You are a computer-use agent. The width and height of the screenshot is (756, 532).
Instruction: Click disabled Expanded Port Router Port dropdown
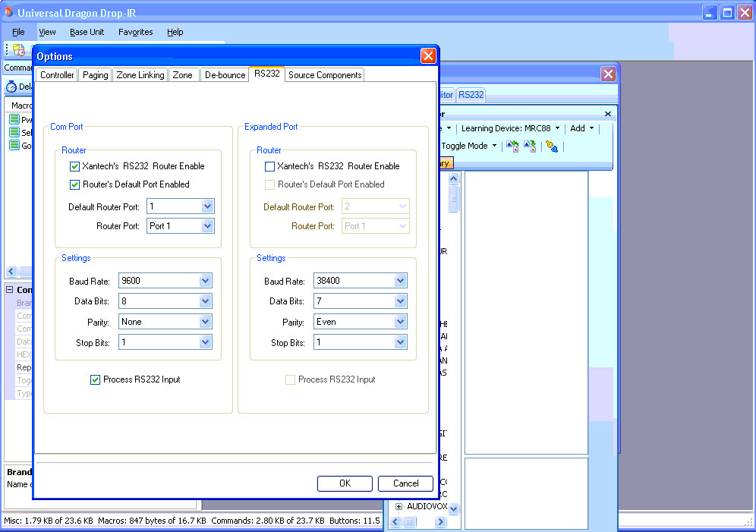pyautogui.click(x=376, y=226)
